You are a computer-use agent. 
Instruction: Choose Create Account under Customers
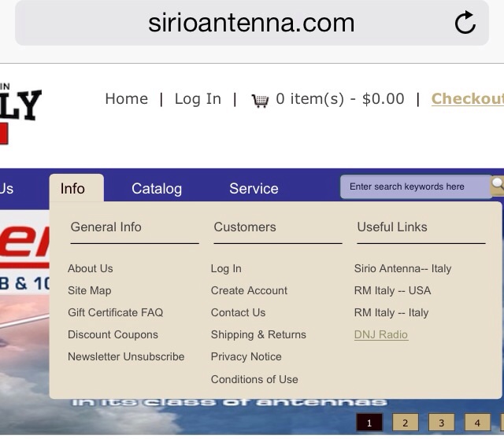[249, 290]
